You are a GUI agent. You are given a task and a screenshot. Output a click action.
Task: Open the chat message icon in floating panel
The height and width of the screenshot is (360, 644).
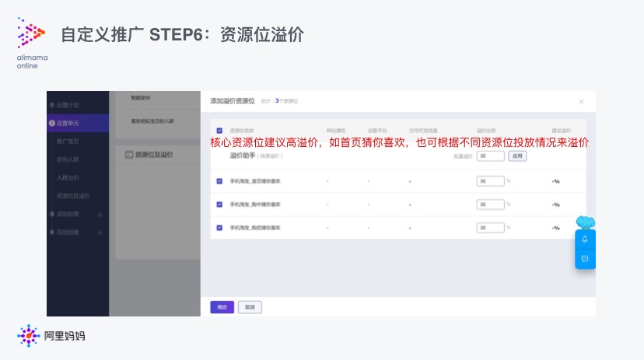[585, 259]
